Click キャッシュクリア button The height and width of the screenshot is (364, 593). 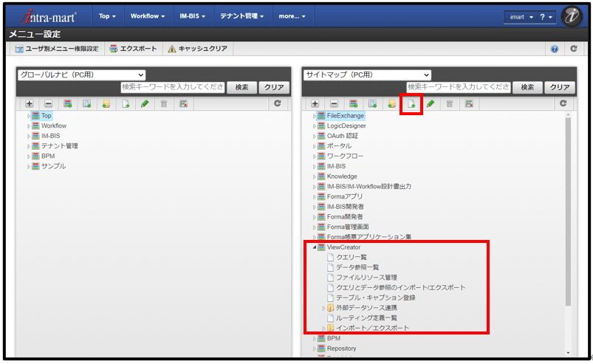[x=197, y=49]
